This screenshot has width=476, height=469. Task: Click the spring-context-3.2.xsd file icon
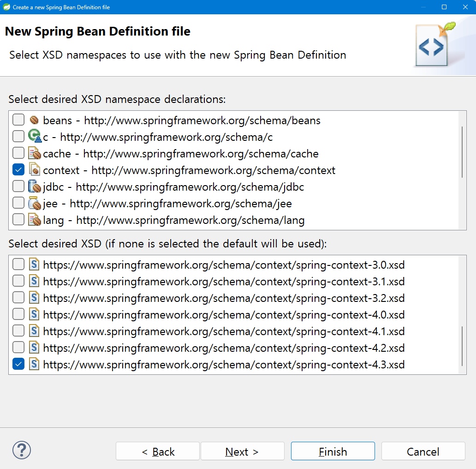point(34,298)
